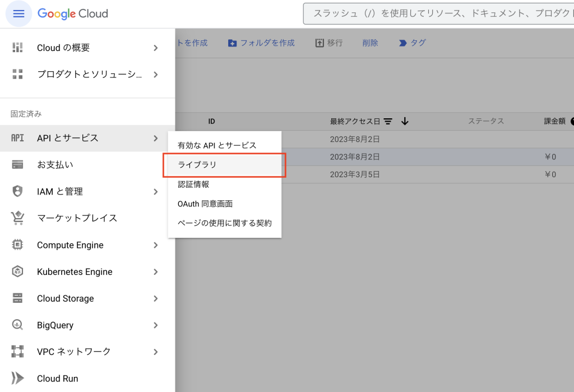The image size is (574, 392).
Task: Click the VPC ネットワーク icon
Action: pyautogui.click(x=17, y=351)
